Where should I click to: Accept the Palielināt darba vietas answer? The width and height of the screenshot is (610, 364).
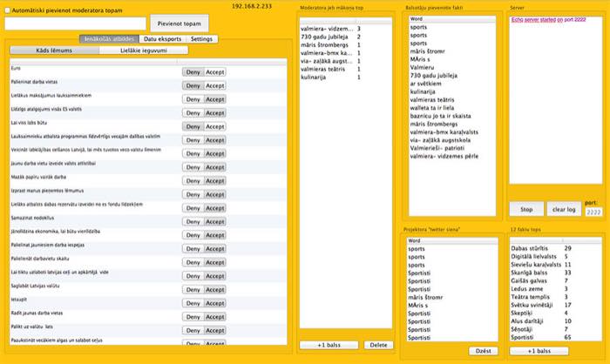click(x=214, y=85)
